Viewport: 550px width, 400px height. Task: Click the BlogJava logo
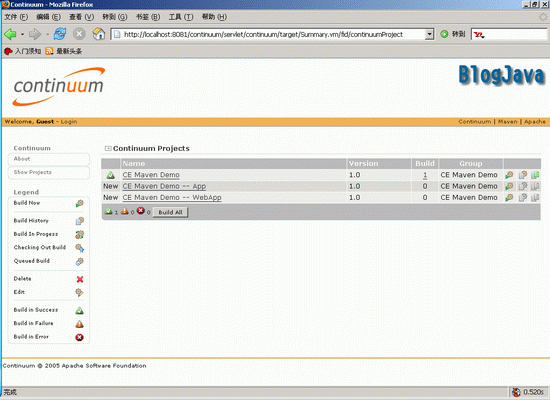(502, 75)
